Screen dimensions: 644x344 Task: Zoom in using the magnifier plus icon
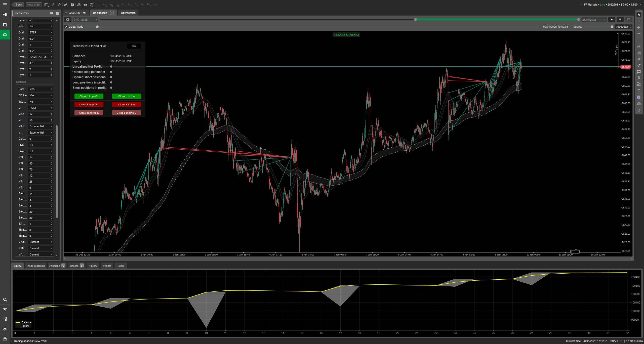coord(59,5)
